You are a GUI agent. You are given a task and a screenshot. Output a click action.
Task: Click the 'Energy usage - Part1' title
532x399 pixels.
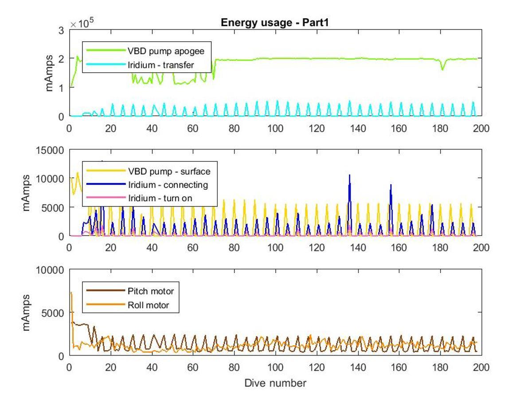tap(274, 23)
